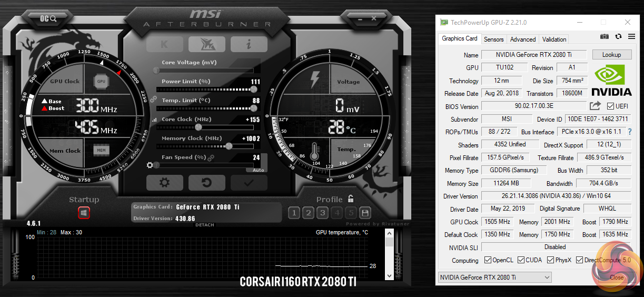
Task: Click DETACH below the graphics card info
Action: 205,225
